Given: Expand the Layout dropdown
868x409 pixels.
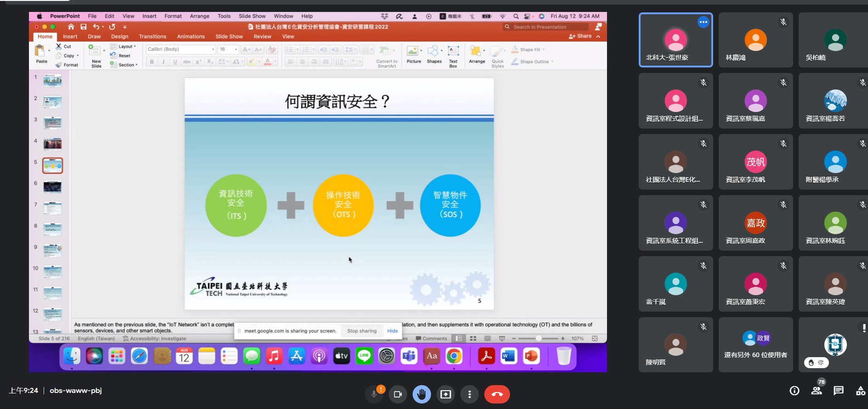Looking at the screenshot, I should click(x=123, y=46).
